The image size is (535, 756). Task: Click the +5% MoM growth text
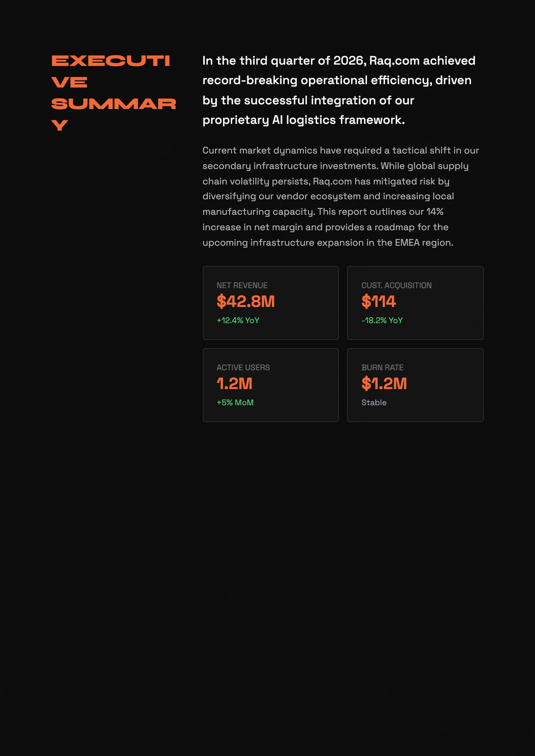(x=235, y=403)
